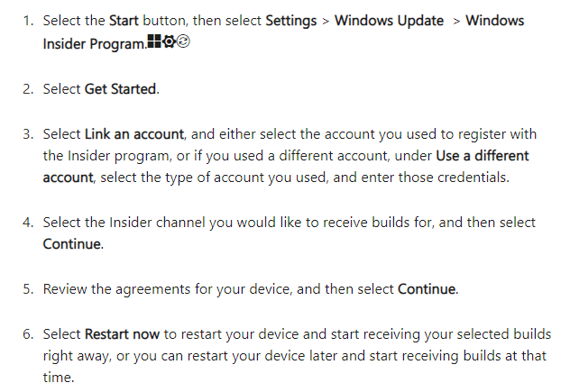Click list number 2
The width and height of the screenshot is (570, 392).
click(x=28, y=89)
